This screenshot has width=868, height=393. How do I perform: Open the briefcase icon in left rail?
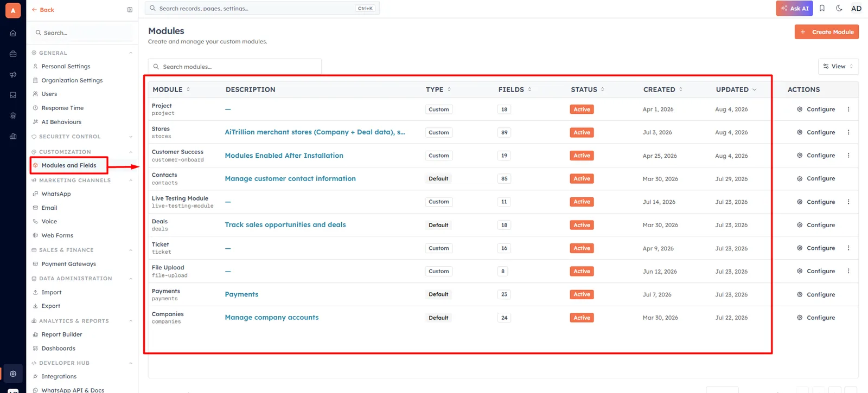point(13,54)
